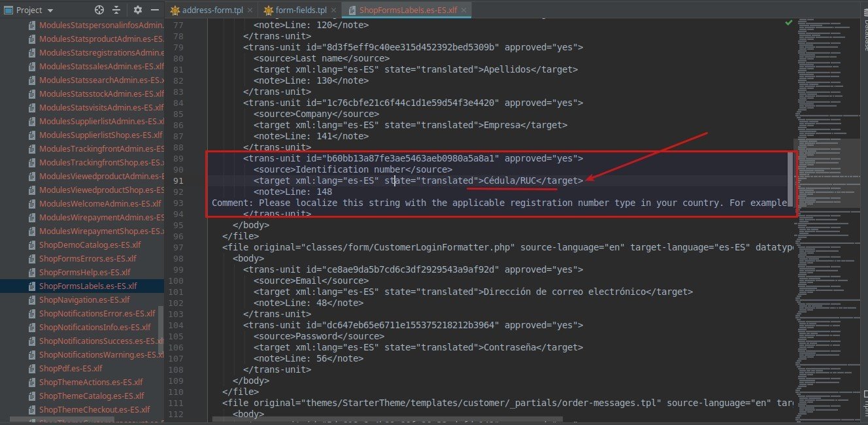Click the Password source text

[317, 336]
